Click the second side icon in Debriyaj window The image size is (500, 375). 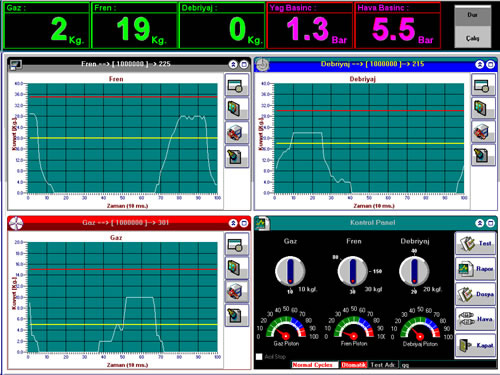(483, 108)
